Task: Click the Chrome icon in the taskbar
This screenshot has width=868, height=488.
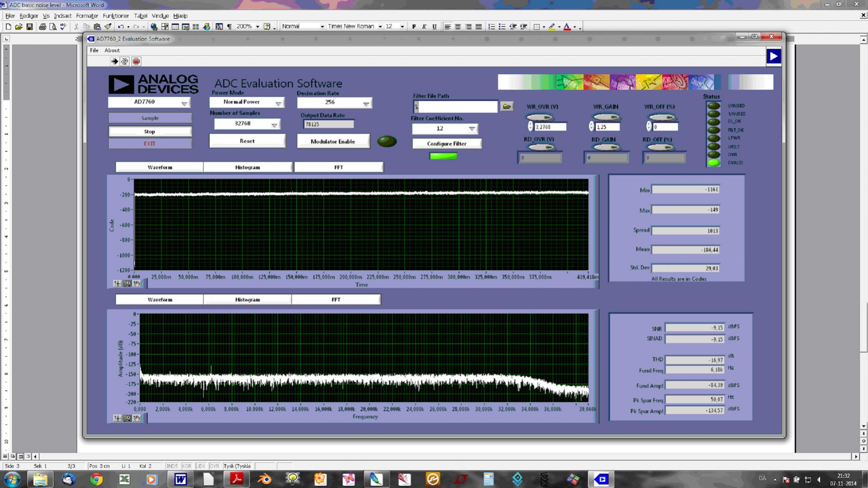Action: [96, 479]
